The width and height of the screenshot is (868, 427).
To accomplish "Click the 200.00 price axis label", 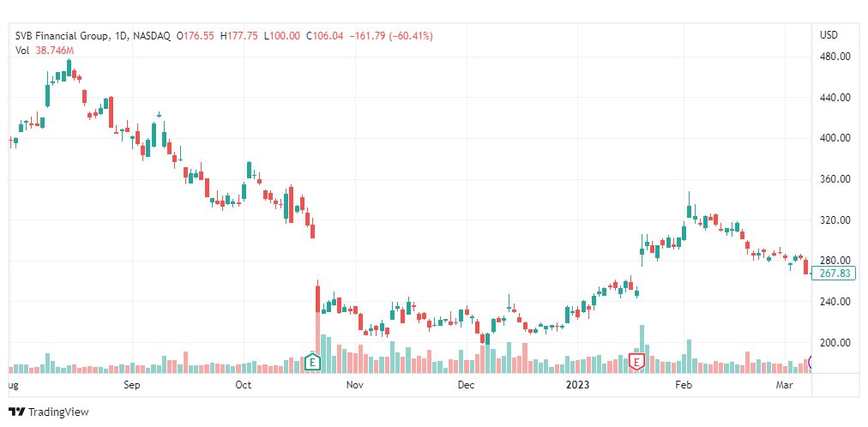I will [x=835, y=343].
